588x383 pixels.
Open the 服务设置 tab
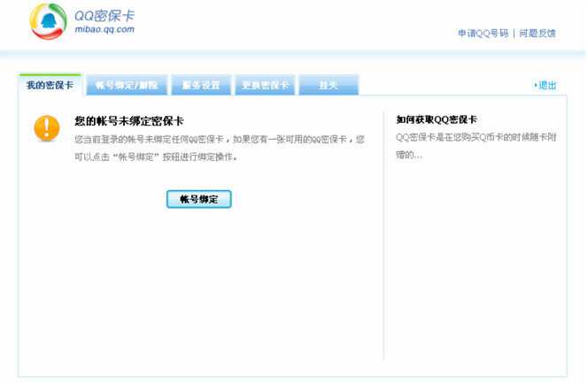(201, 85)
